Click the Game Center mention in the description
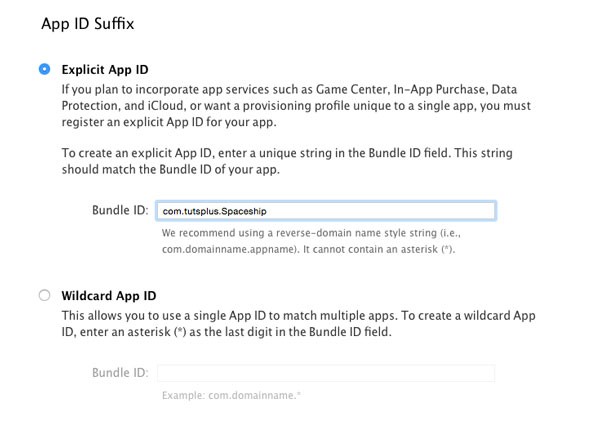Image resolution: width=600 pixels, height=432 pixels. [352, 89]
